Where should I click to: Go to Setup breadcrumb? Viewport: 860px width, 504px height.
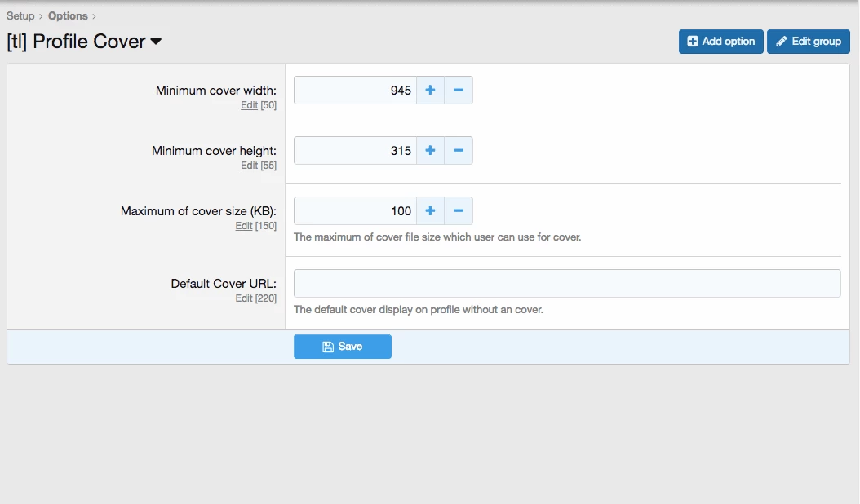pyautogui.click(x=20, y=16)
